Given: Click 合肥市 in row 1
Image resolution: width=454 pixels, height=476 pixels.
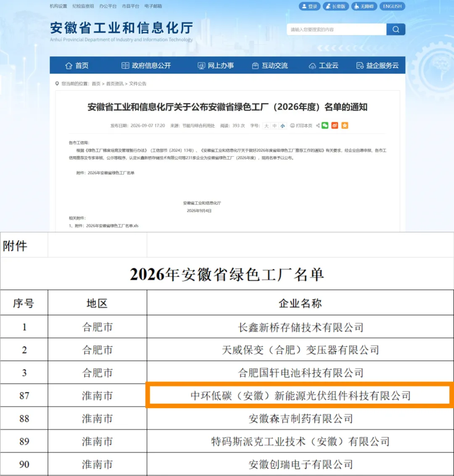Looking at the screenshot, I should tap(97, 327).
